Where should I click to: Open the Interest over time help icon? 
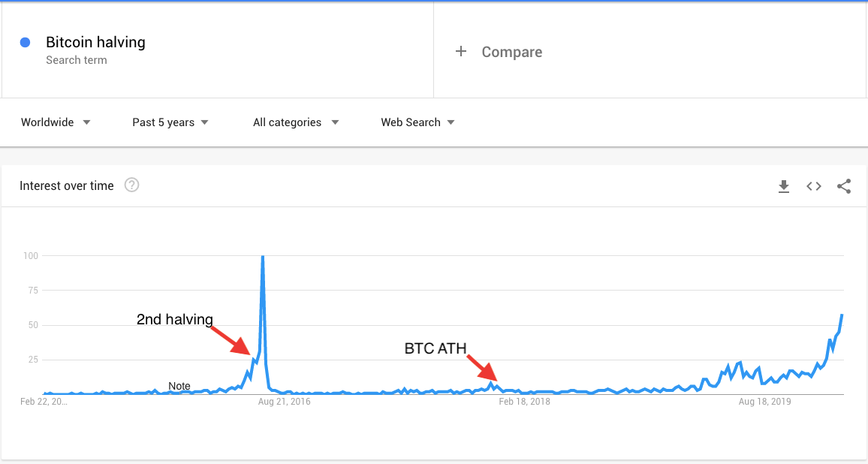pyautogui.click(x=131, y=185)
